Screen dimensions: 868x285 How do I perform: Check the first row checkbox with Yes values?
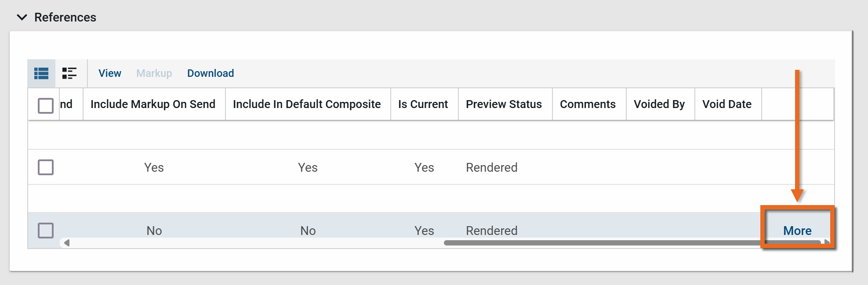click(x=46, y=167)
